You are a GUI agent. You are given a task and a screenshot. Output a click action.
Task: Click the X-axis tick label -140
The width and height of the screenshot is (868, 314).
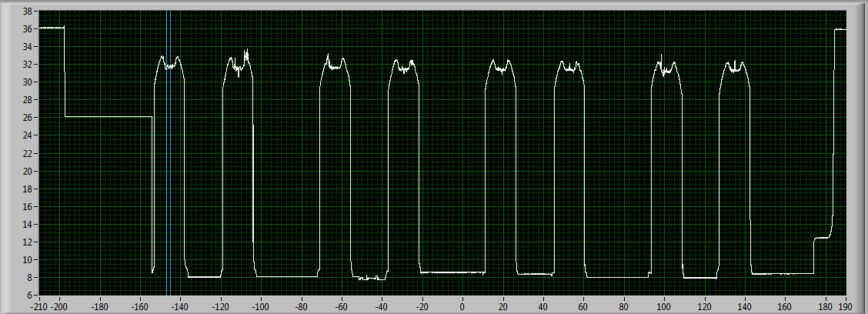point(181,306)
